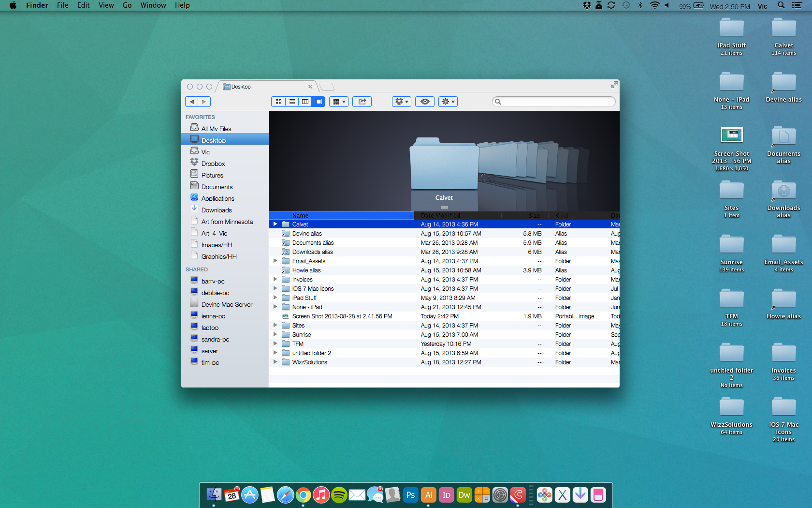812x508 pixels.
Task: Click Devine Mac Server in Shared list
Action: coord(227,304)
